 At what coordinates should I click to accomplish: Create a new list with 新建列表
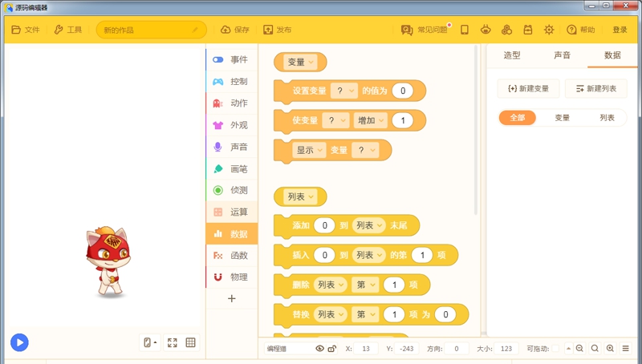coord(596,89)
